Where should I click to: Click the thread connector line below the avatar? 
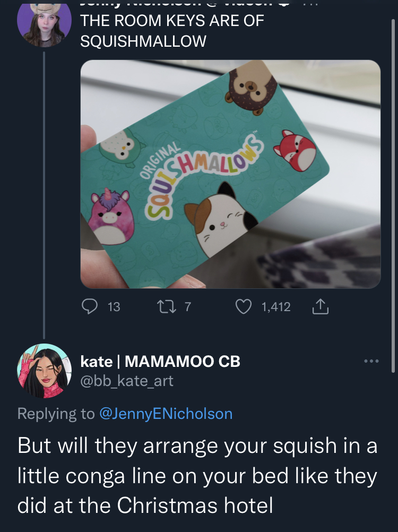tap(44, 195)
